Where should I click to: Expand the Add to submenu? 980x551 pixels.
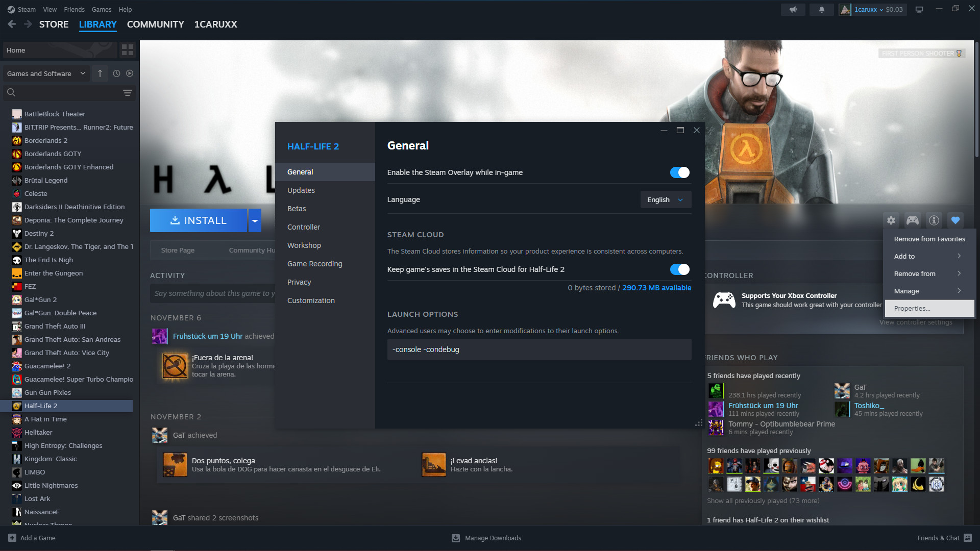click(929, 256)
